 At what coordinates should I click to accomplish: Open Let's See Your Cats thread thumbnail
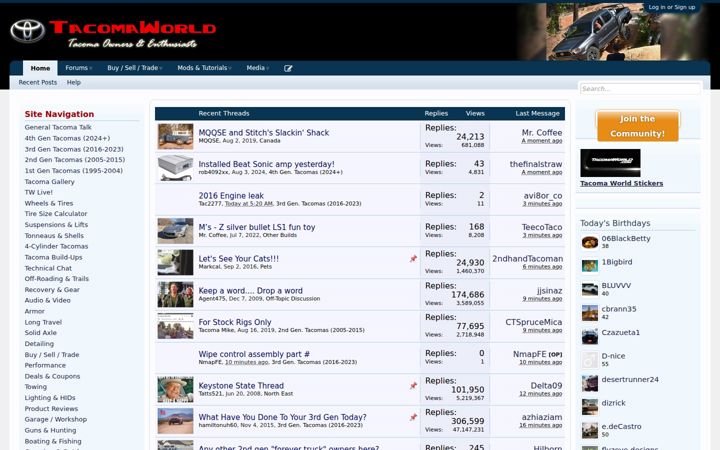pos(175,262)
